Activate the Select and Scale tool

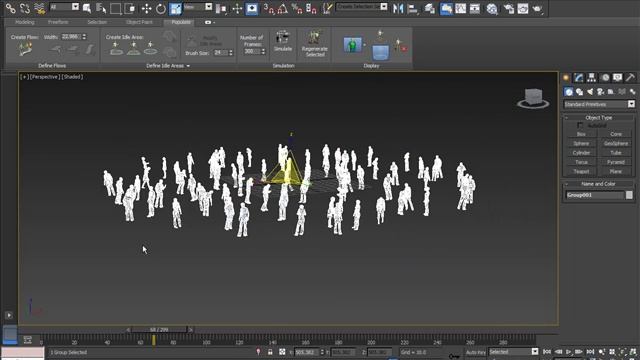click(176, 8)
